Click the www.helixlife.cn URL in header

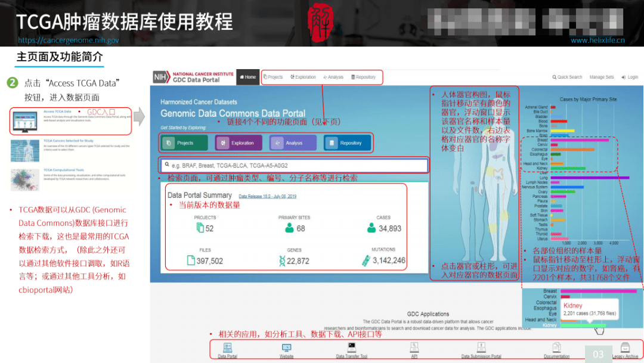point(597,41)
